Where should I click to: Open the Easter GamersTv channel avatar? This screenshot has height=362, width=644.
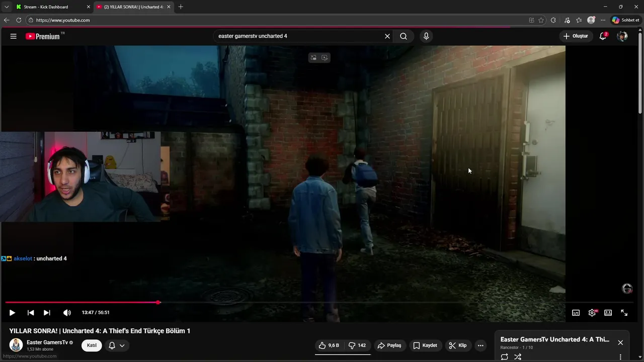16,345
